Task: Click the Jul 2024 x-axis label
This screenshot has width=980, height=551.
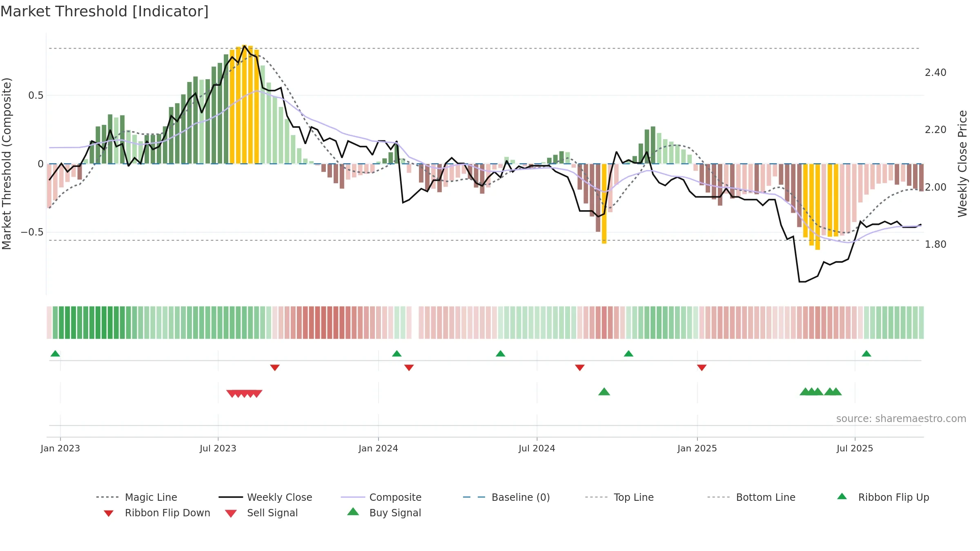Action: (x=537, y=449)
